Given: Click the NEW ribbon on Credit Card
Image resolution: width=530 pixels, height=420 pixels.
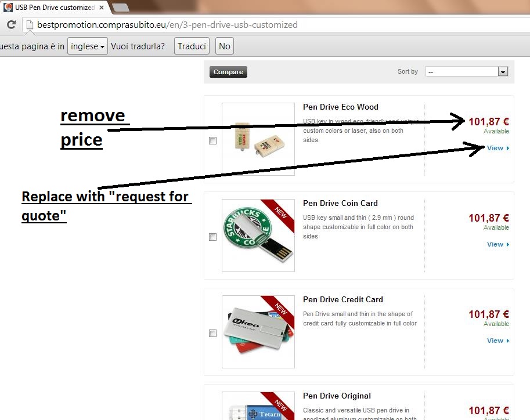Looking at the screenshot, I should [280, 310].
